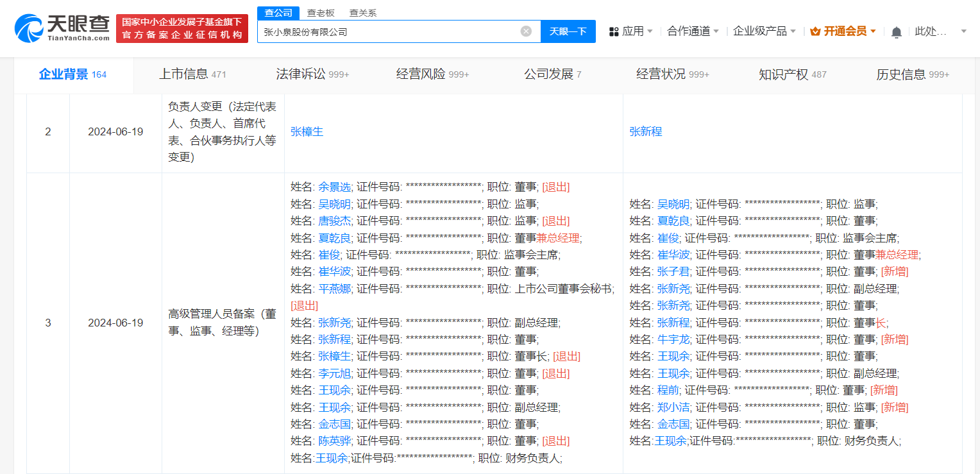The image size is (980, 474).
Task: Open the 开通会员 membership dropdown
Action: click(x=841, y=30)
